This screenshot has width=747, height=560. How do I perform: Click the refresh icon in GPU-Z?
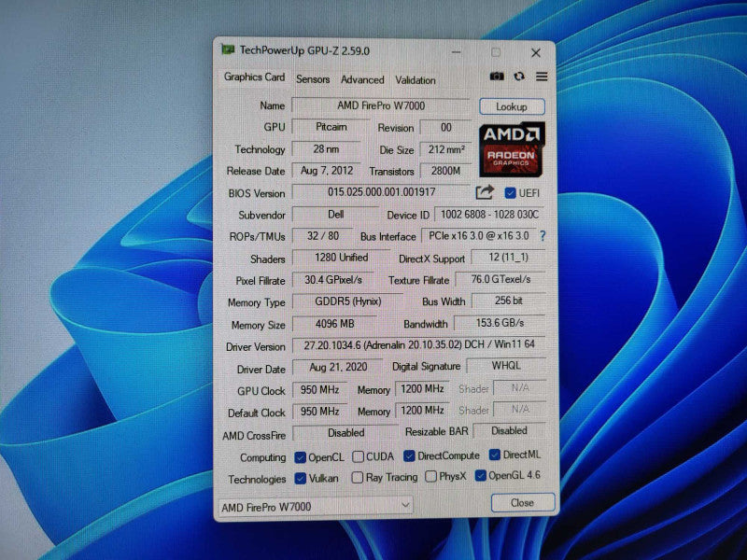(x=519, y=77)
